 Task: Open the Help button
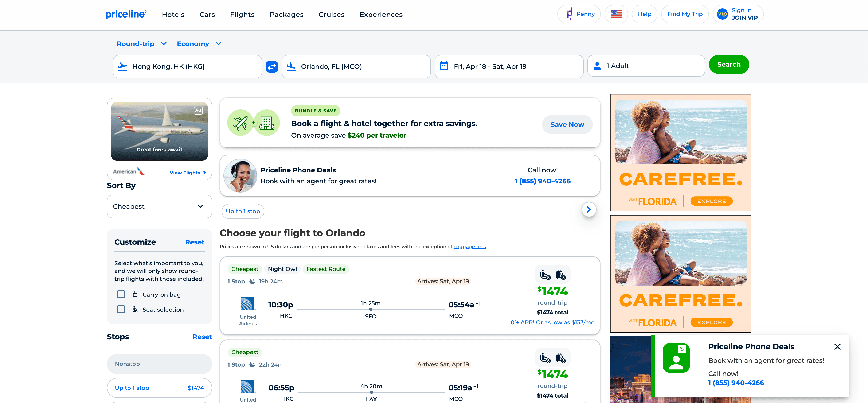point(644,14)
